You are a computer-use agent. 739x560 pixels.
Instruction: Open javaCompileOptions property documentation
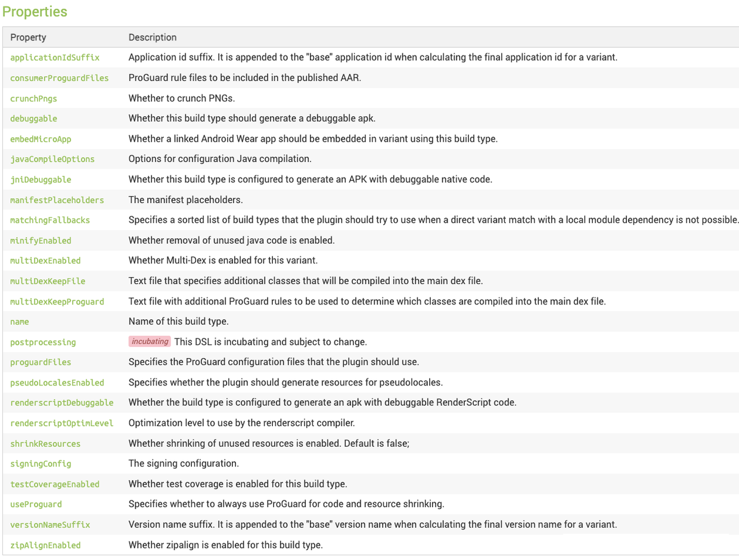point(52,159)
